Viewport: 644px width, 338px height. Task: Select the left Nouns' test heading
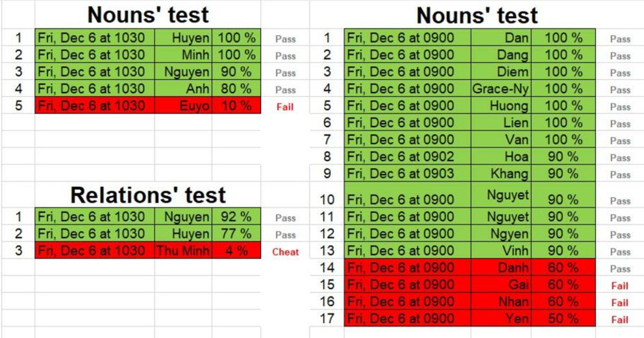tap(148, 15)
